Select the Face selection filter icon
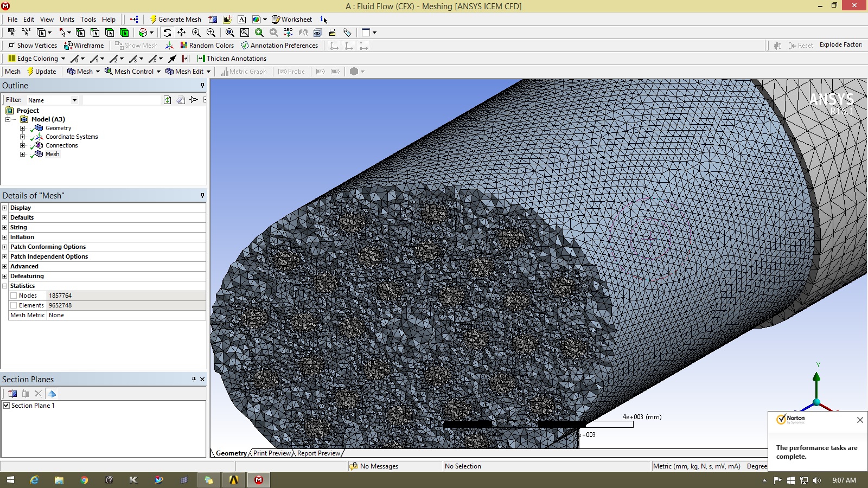The image size is (868, 488). [110, 33]
